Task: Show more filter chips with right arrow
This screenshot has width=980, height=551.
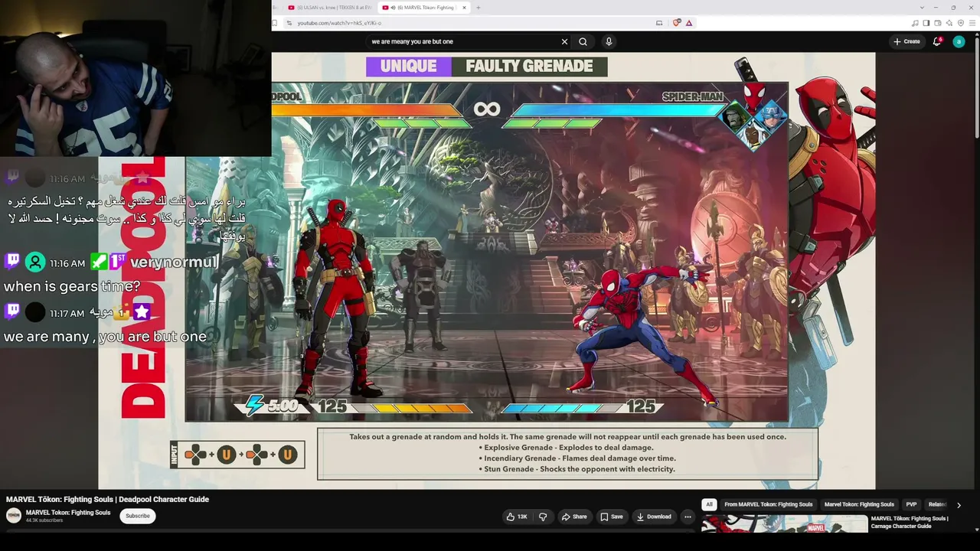Action: [959, 505]
